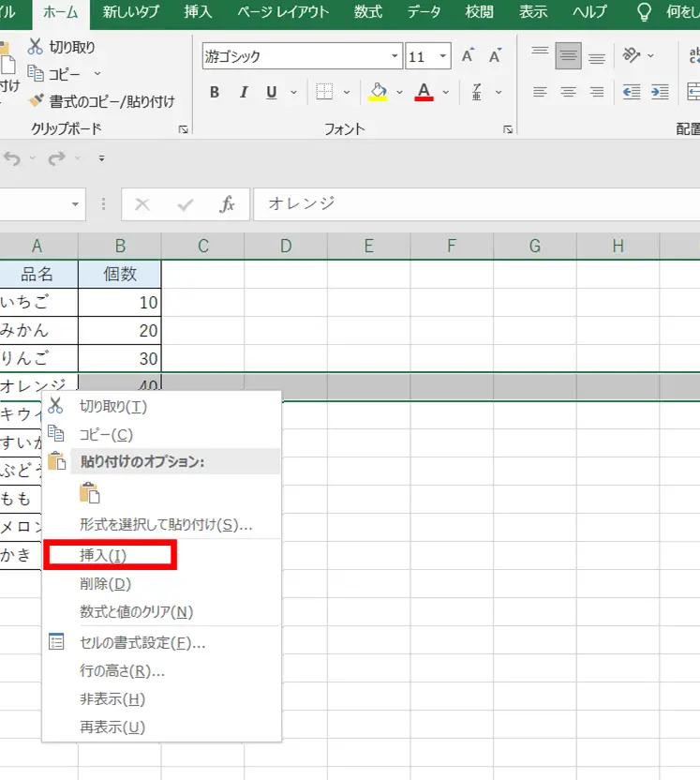Click the format painter brush icon
700x780 pixels.
[x=37, y=101]
